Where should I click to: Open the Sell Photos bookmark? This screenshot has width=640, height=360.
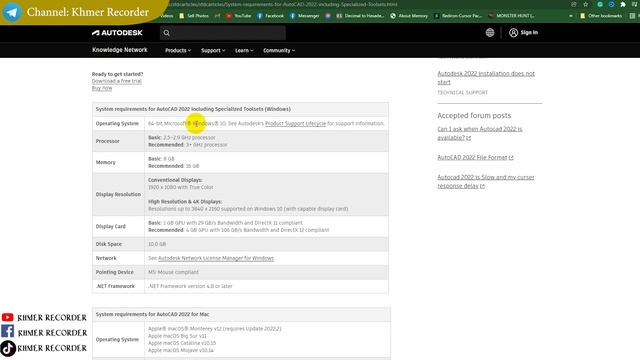(194, 16)
